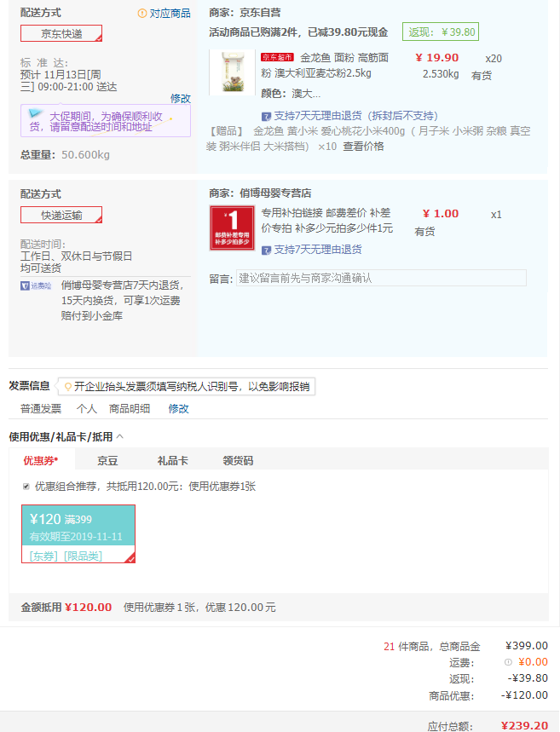This screenshot has height=732, width=560.
Task: Click the 商品明细 invoice content text
Action: [x=130, y=409]
